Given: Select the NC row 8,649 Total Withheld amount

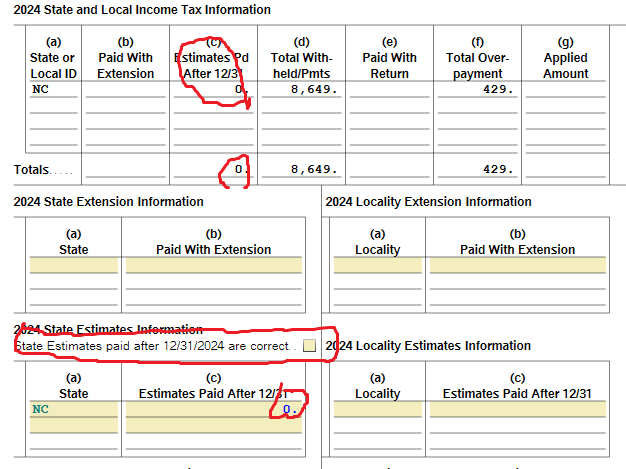Looking at the screenshot, I should click(x=301, y=89).
